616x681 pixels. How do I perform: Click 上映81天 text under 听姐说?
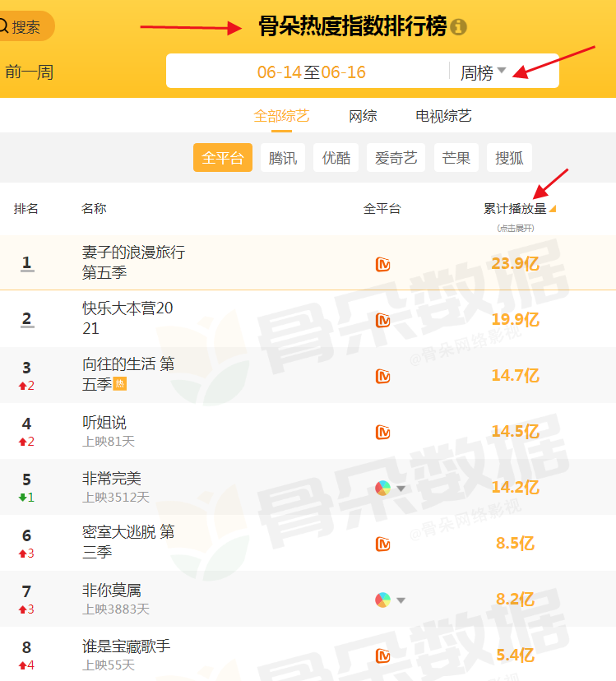(109, 442)
